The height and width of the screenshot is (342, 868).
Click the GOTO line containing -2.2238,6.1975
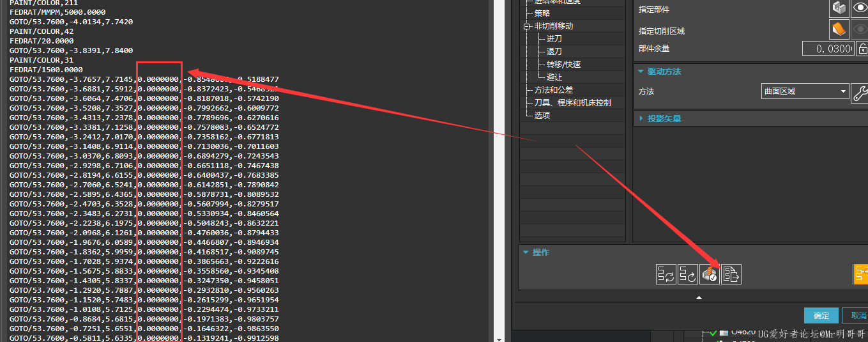(144, 223)
